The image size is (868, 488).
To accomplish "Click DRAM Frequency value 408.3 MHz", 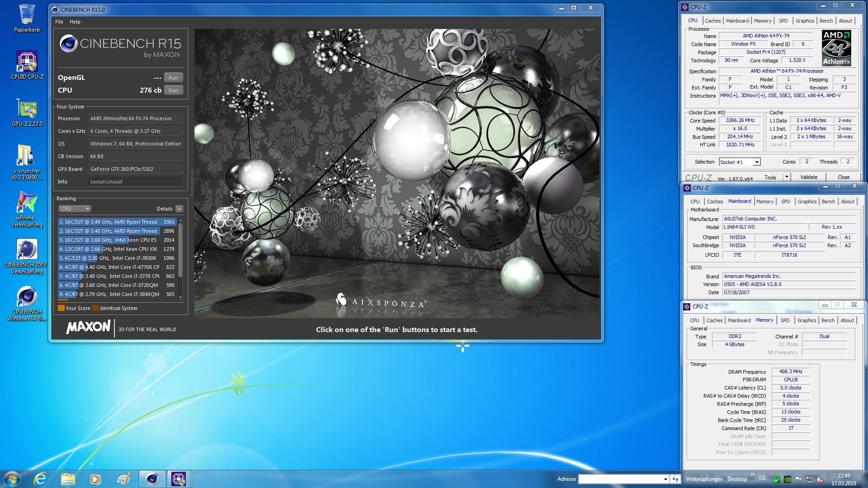I will (x=791, y=371).
